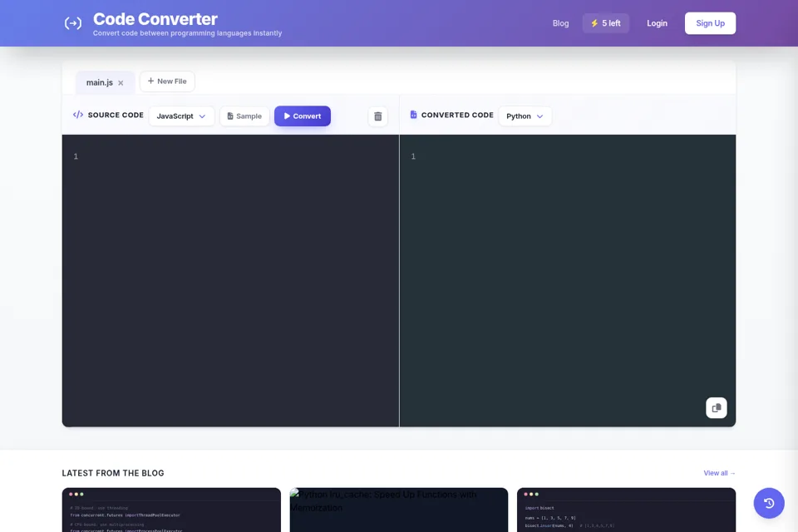The width and height of the screenshot is (798, 532).
Task: Click inside the converted code editor
Action: point(568,280)
